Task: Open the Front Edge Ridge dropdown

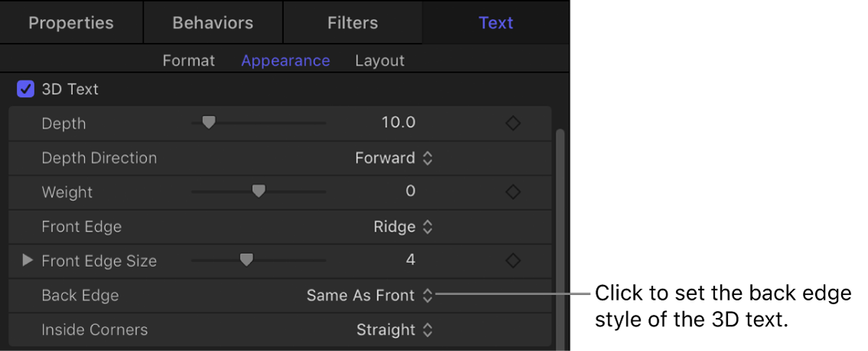Action: pos(403,227)
